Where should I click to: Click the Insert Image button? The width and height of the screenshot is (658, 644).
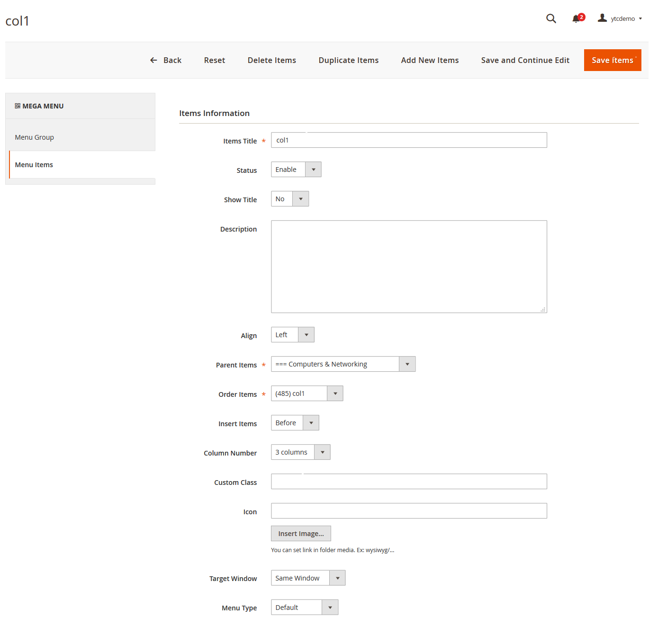click(x=301, y=534)
